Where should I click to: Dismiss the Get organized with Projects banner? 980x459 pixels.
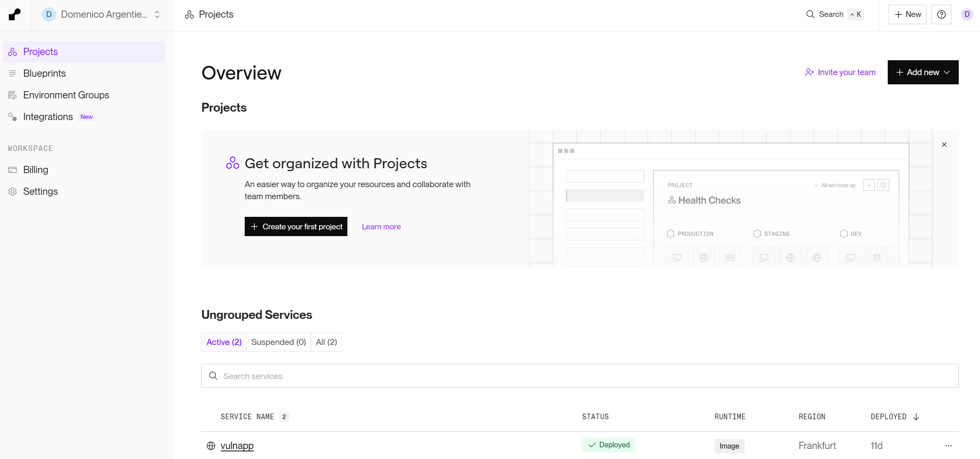pos(944,145)
